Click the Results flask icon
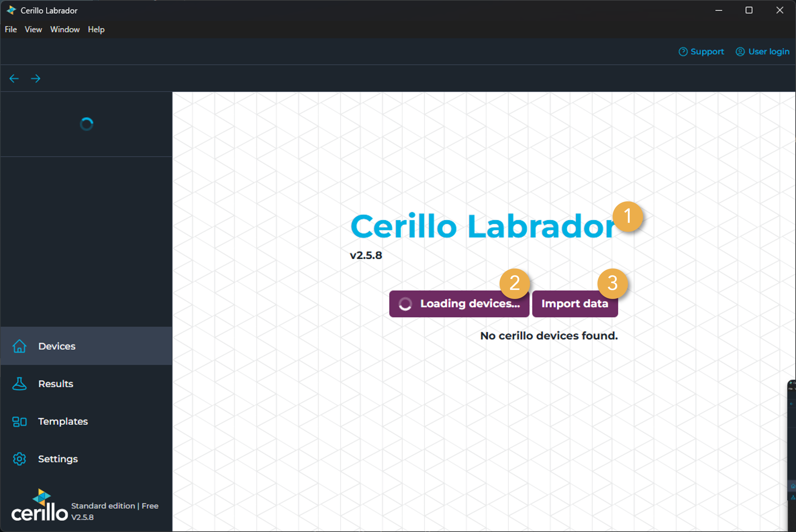 click(19, 384)
